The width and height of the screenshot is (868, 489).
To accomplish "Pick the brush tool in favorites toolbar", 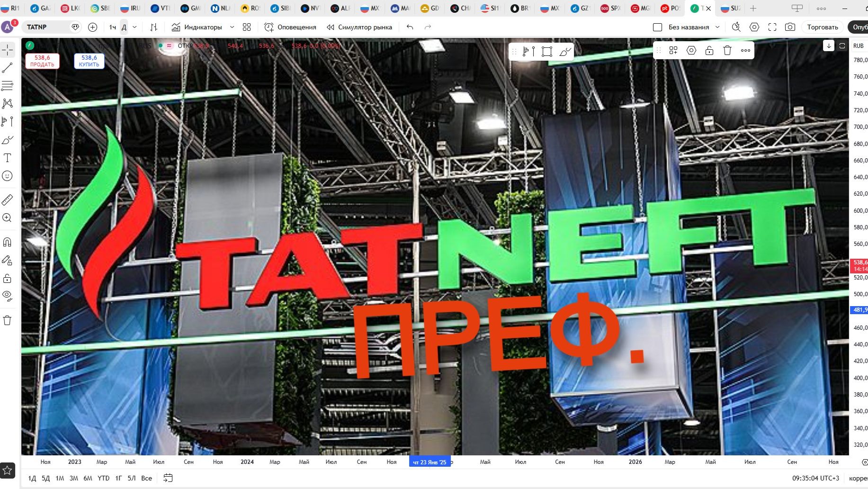I will point(565,51).
